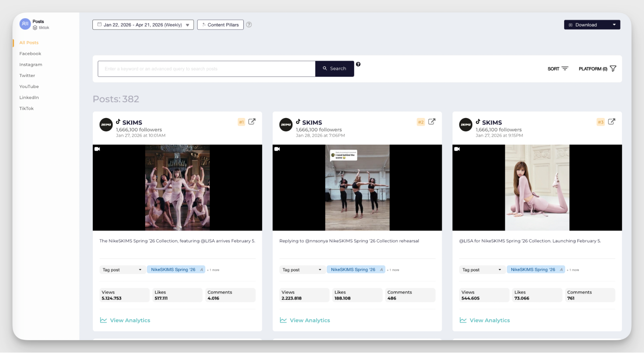This screenshot has width=644, height=353.
Task: Expand the Download dropdown arrow
Action: (614, 25)
